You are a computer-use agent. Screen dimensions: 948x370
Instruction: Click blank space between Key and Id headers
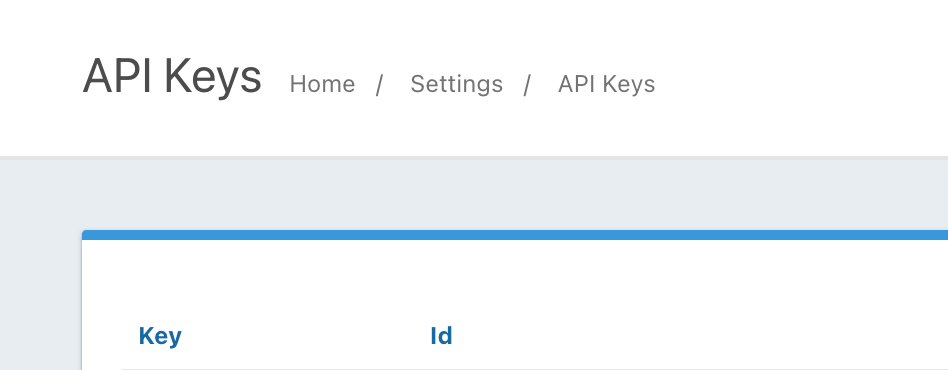coord(305,336)
